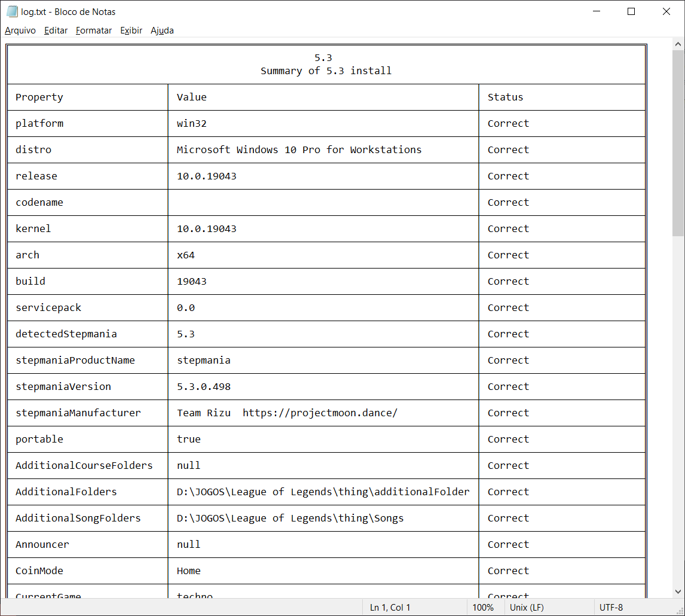Viewport: 685px width, 616px height.
Task: Click the 'Status' column header
Action: pos(505,97)
